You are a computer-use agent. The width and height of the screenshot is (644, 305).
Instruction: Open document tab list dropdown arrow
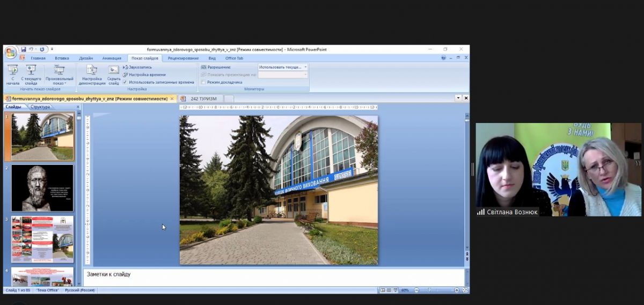click(x=458, y=98)
